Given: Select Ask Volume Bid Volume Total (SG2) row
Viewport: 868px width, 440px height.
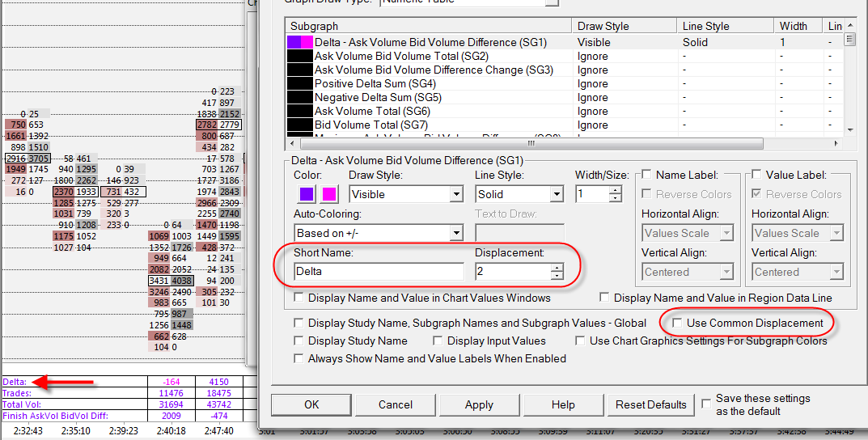Looking at the screenshot, I should point(565,56).
